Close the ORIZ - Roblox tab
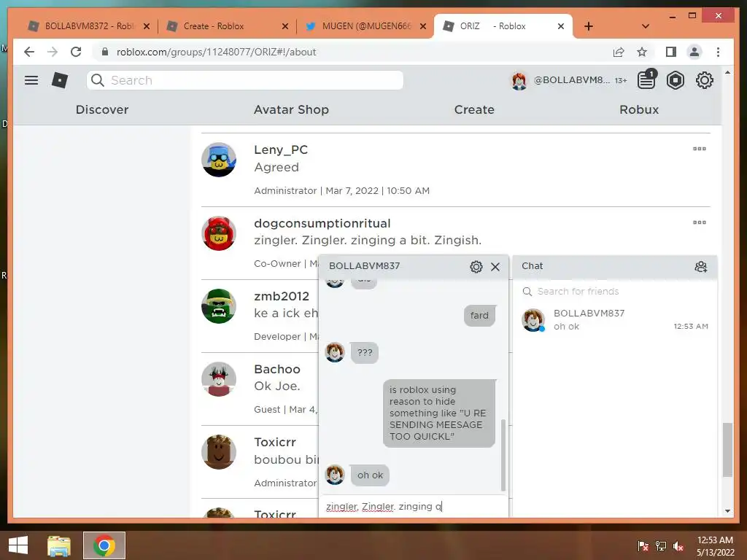The image size is (747, 560). click(x=561, y=26)
